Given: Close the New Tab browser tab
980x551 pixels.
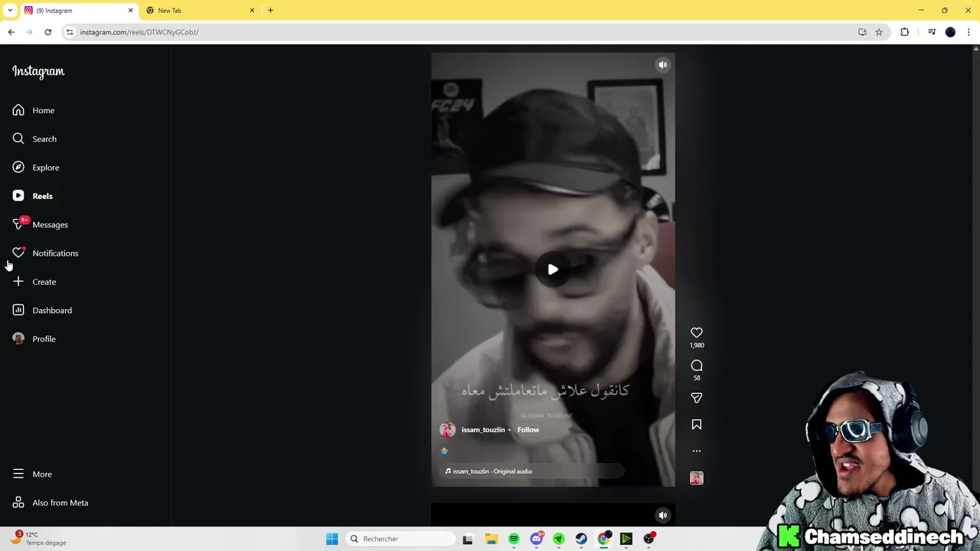Looking at the screenshot, I should [252, 10].
